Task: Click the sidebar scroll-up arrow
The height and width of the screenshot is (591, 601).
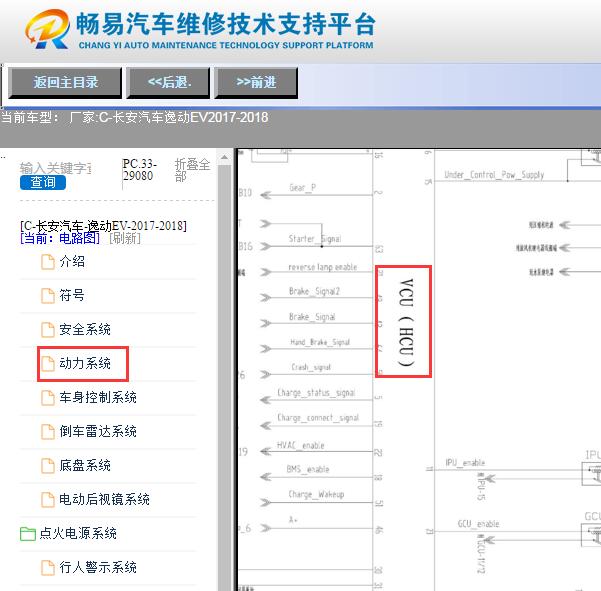Action: (224, 158)
